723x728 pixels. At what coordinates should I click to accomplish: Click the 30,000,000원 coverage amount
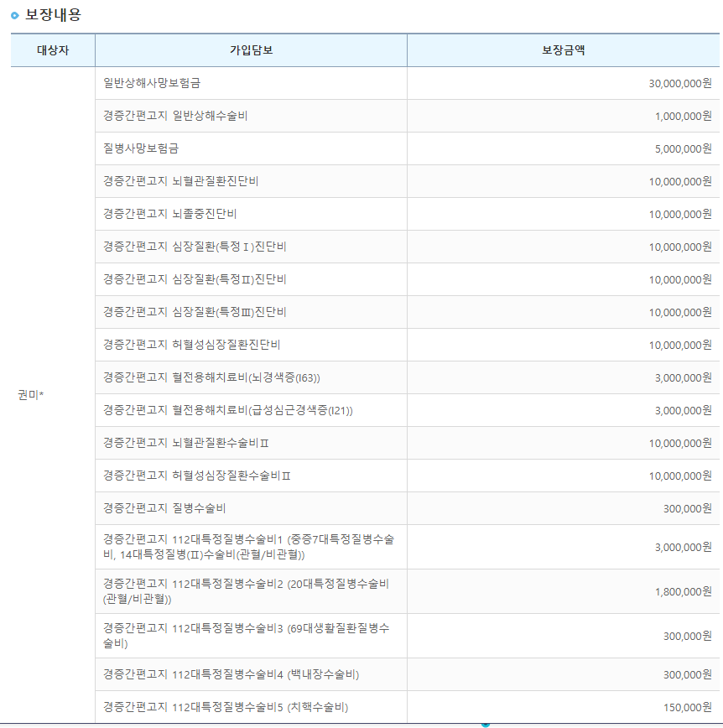coord(679,83)
